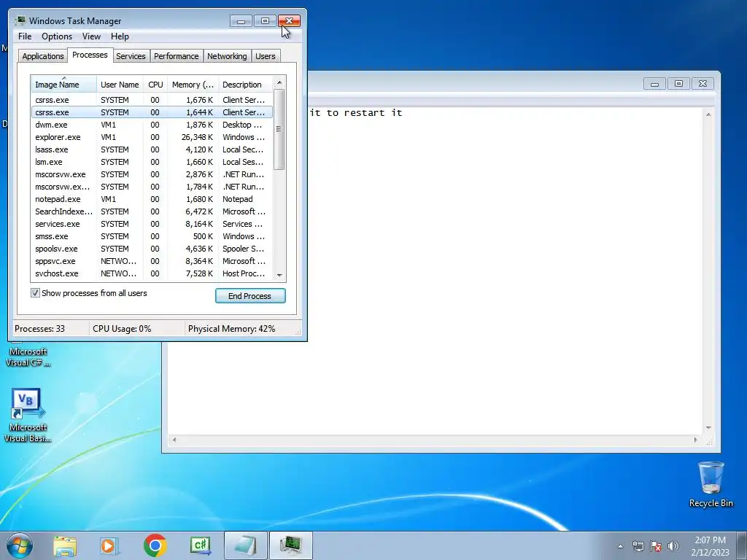Select the services.exe process row
This screenshot has height=560, width=747.
point(152,224)
